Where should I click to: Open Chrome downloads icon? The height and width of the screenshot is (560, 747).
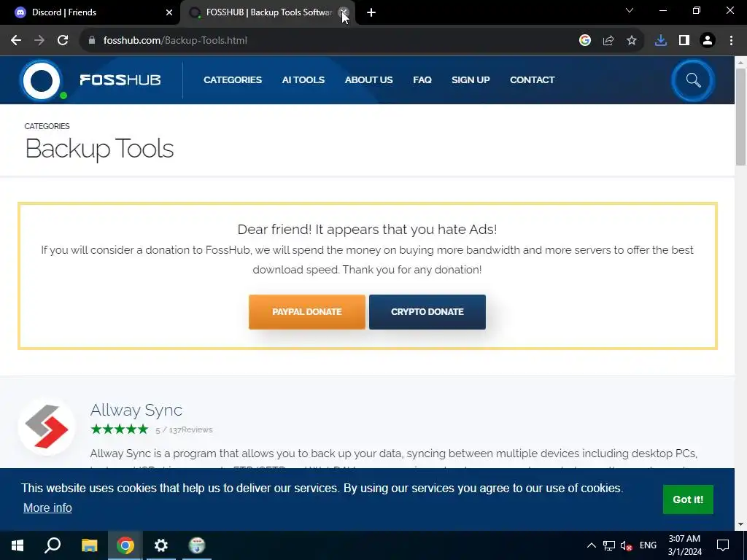coord(661,41)
